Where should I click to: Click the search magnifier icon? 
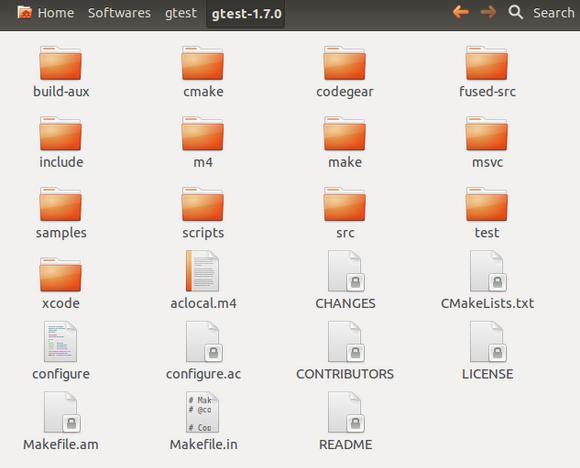coord(516,13)
